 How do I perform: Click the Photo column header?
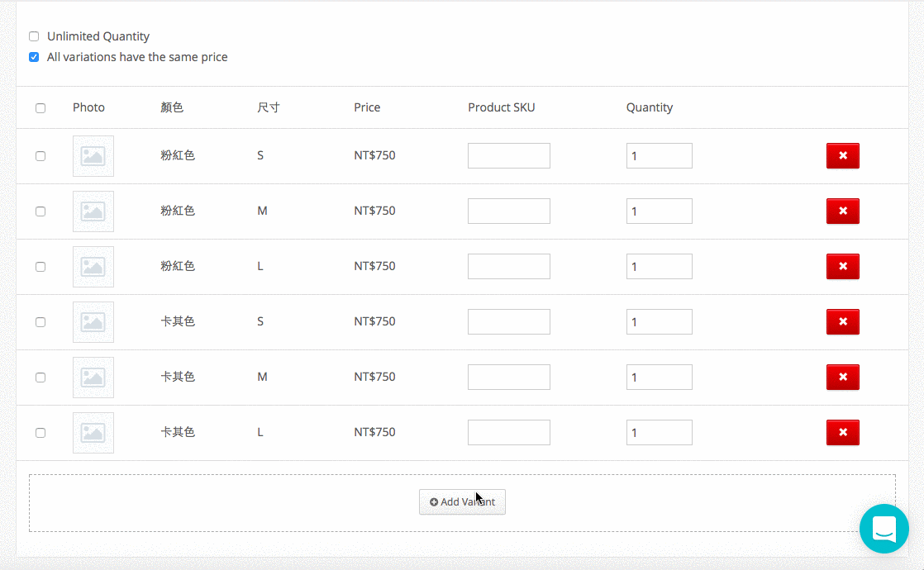pos(89,107)
